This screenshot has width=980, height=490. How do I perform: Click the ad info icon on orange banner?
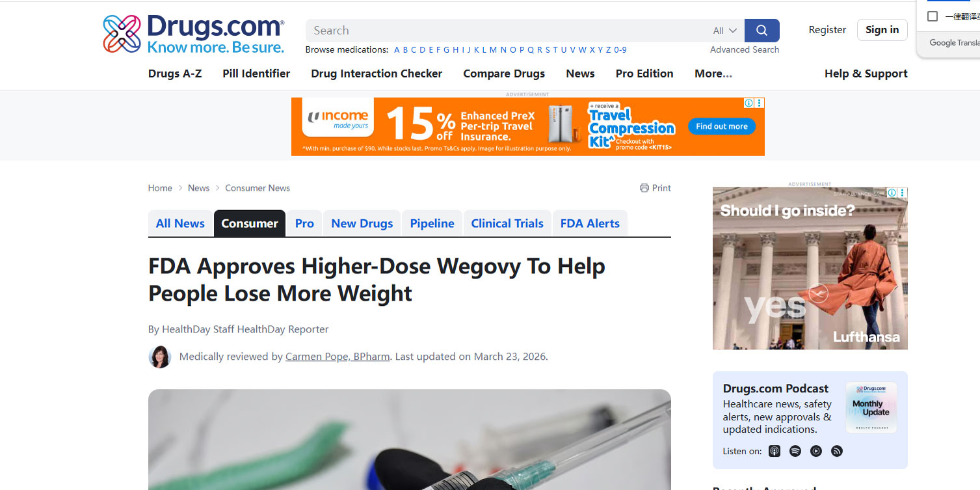748,103
